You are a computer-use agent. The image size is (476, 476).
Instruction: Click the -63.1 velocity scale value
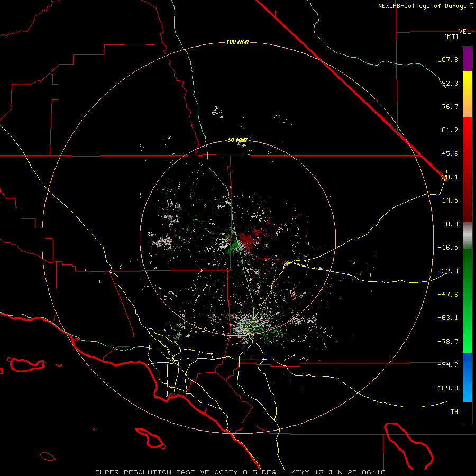(448, 318)
